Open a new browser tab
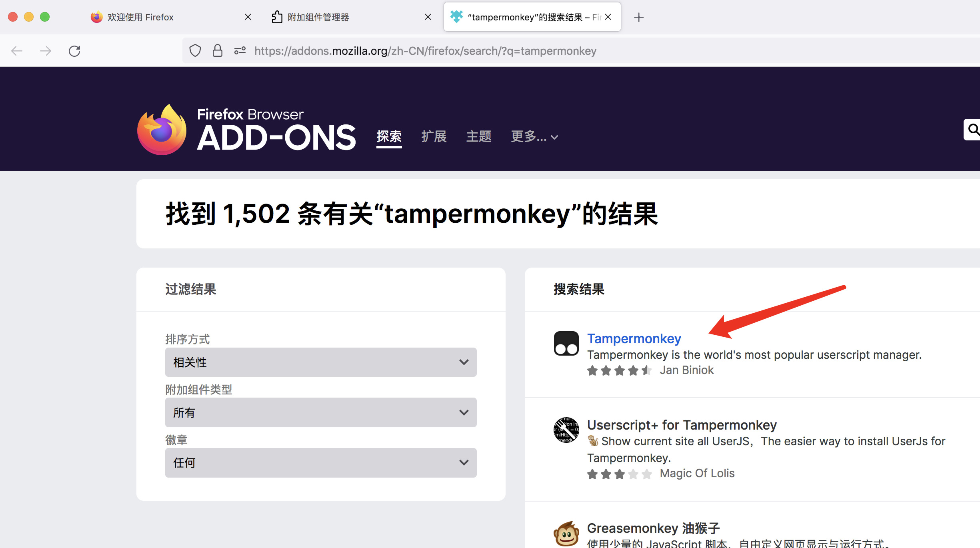 click(x=639, y=17)
